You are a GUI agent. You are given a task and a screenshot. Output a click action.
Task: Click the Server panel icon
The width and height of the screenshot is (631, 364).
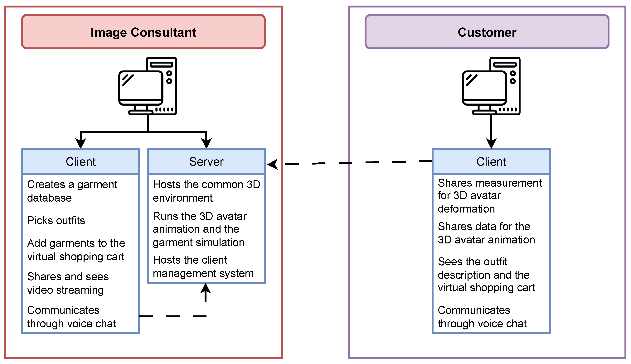click(204, 160)
